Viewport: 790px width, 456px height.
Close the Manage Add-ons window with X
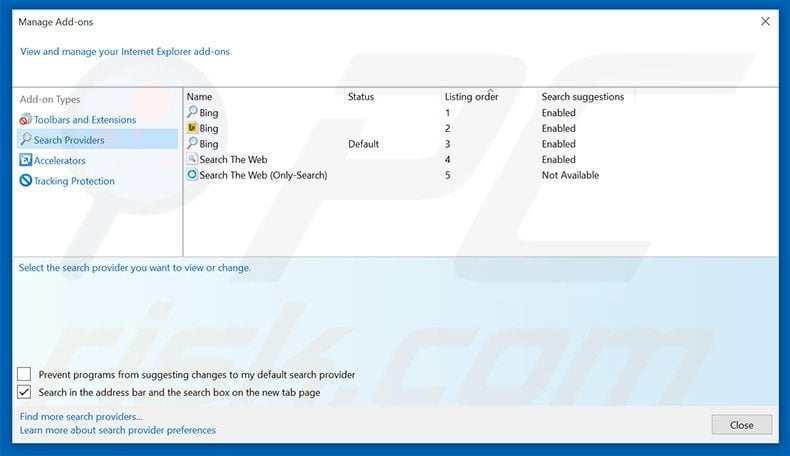(x=765, y=21)
